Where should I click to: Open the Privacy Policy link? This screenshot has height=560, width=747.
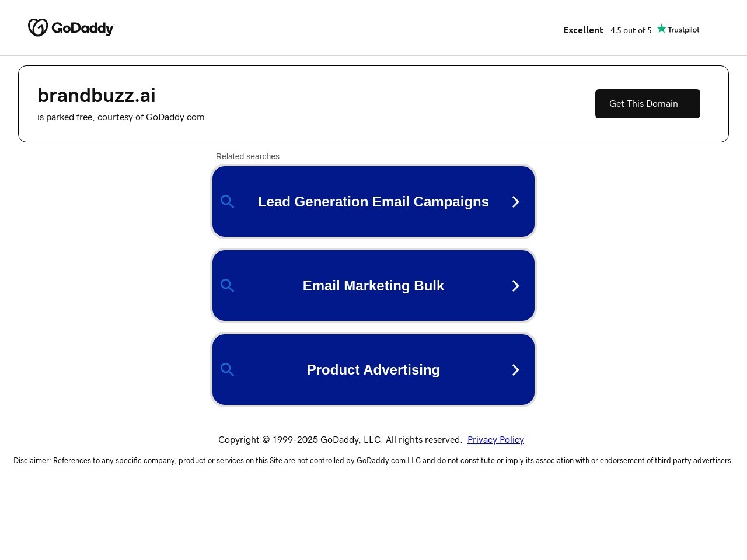tap(495, 440)
